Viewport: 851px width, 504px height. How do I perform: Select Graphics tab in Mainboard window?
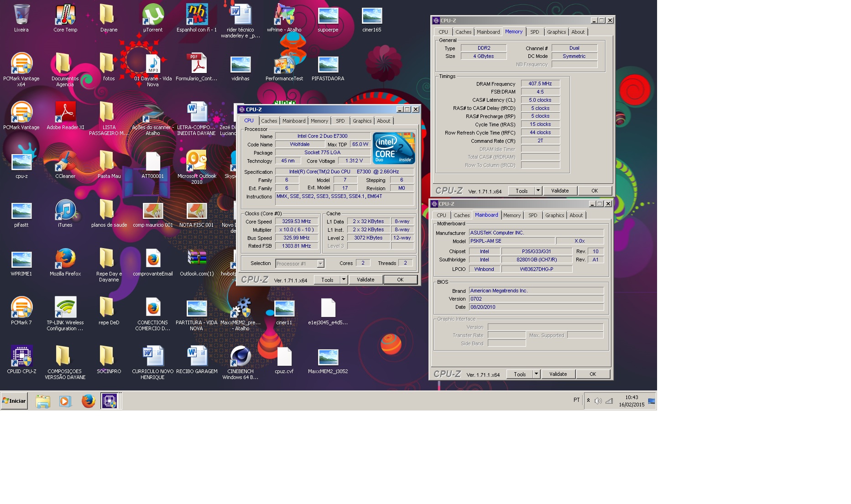point(555,215)
